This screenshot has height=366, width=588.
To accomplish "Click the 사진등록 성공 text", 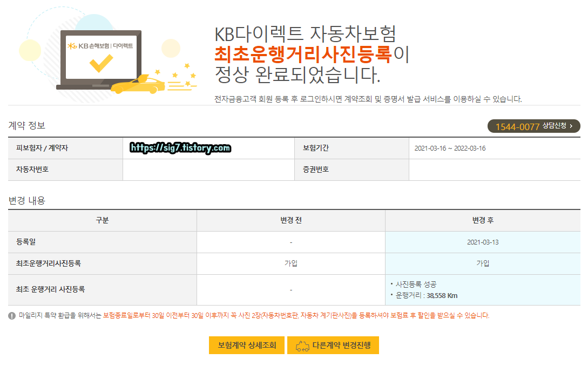I will [x=416, y=284].
